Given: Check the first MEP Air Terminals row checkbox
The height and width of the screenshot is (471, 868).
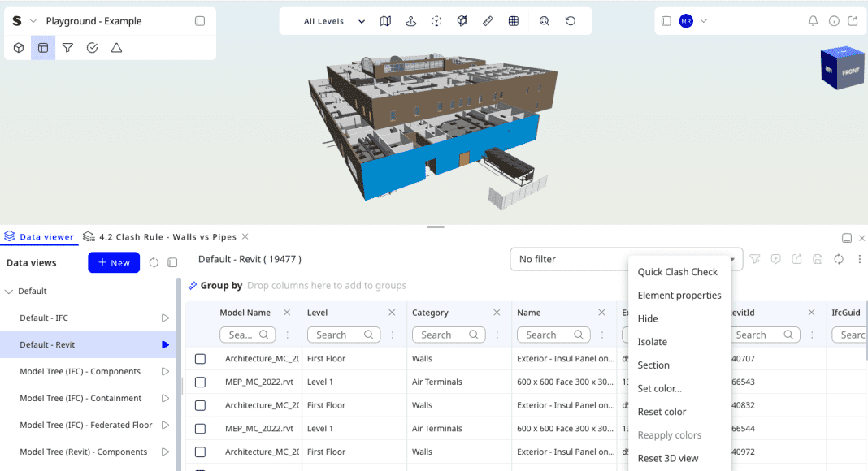Looking at the screenshot, I should click(200, 382).
